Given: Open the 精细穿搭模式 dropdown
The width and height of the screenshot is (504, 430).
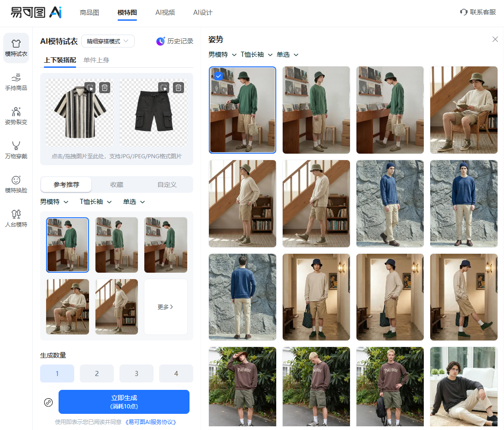Looking at the screenshot, I should pos(108,41).
